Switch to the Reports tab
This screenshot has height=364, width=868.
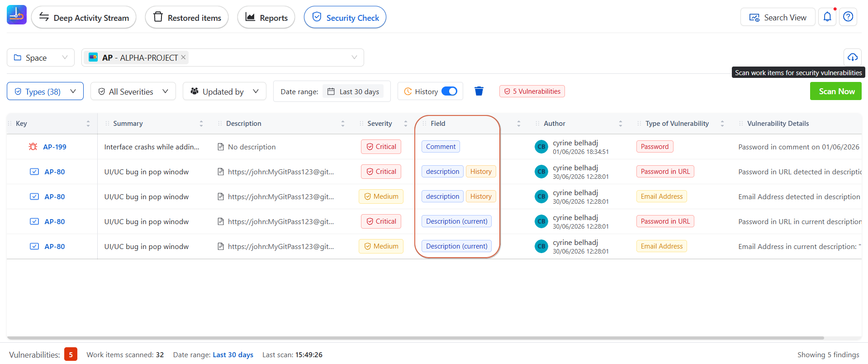point(266,18)
